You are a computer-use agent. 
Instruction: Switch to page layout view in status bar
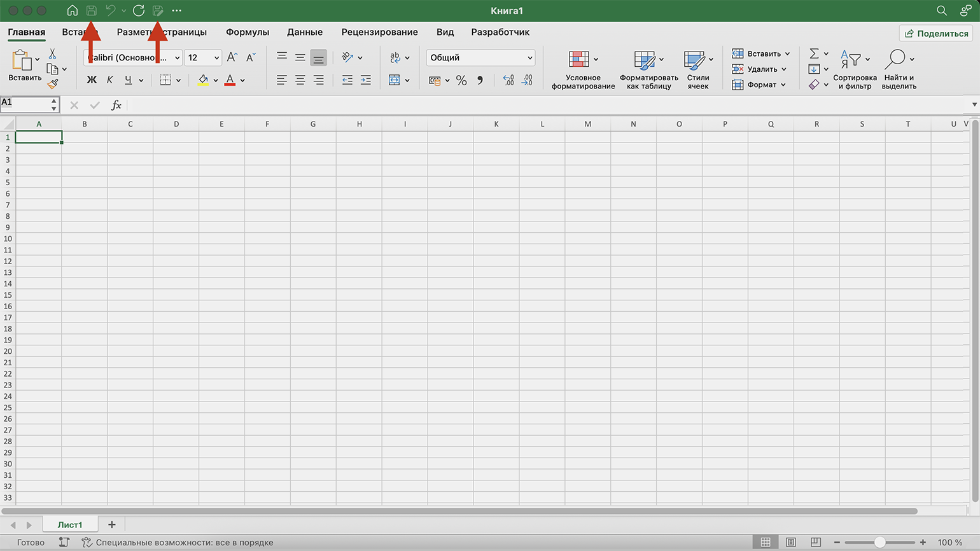pyautogui.click(x=790, y=542)
